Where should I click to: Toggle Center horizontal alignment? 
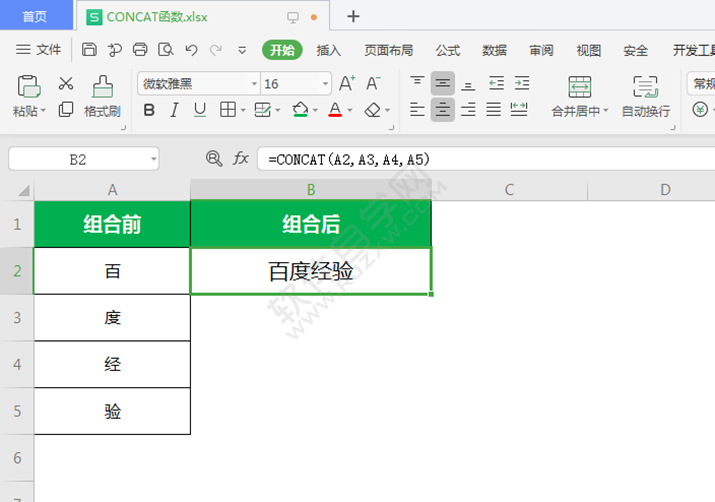pos(443,109)
